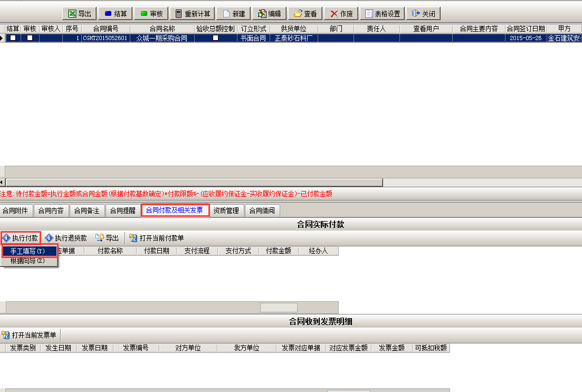
Task: Check the 验收总额控制 checkbox in contract row
Action: [215, 38]
